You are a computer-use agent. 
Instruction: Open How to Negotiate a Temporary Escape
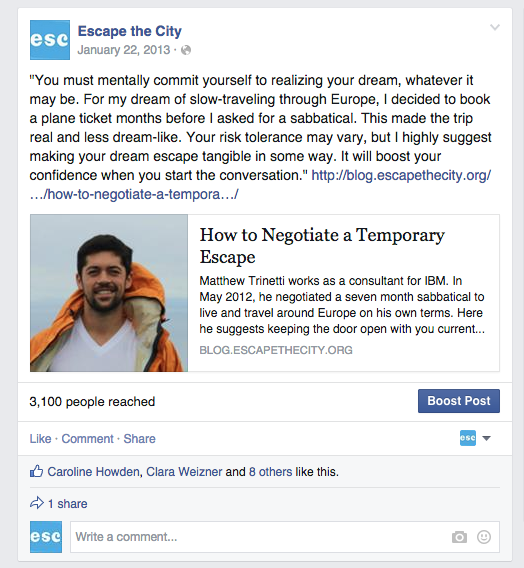coord(322,246)
